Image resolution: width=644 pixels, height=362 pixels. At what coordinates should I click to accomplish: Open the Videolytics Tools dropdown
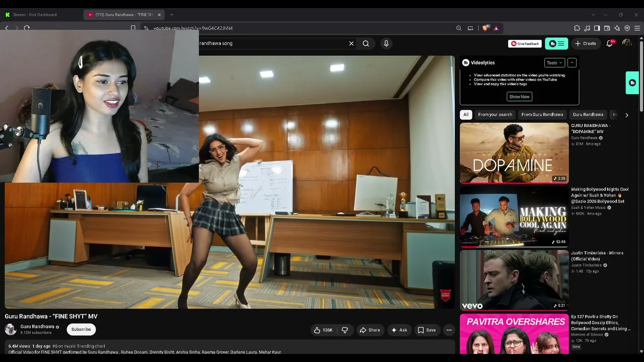pos(554,62)
